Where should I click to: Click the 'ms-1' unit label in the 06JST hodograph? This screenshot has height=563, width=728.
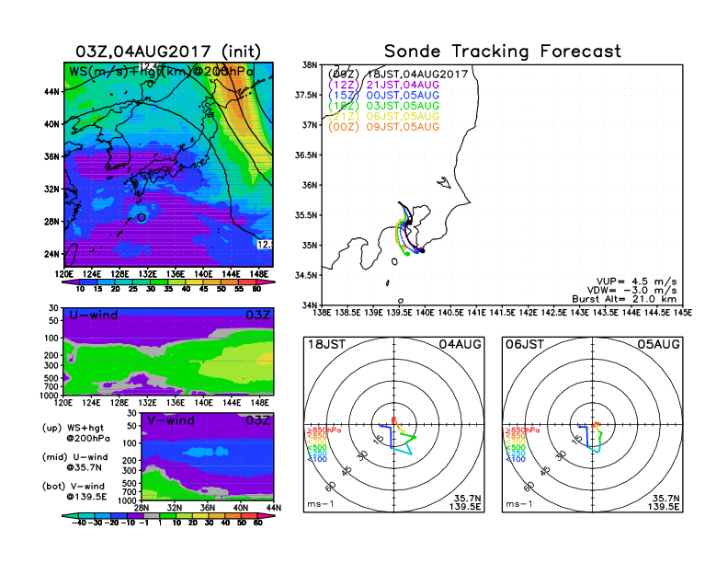(x=518, y=504)
